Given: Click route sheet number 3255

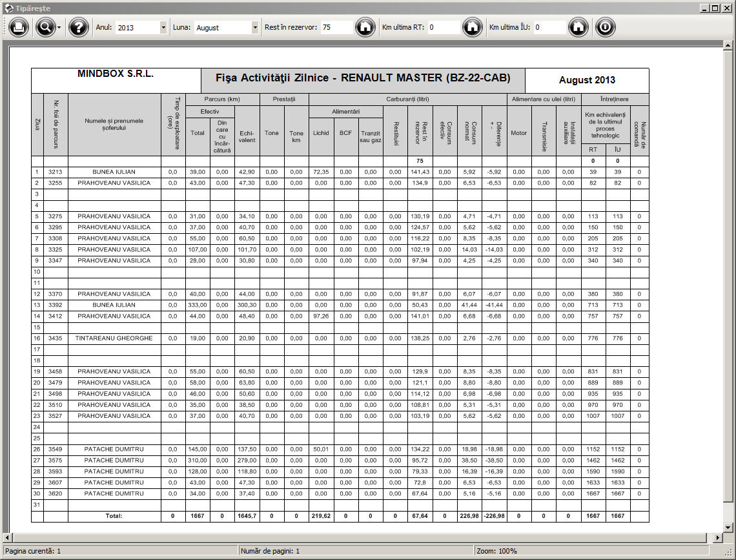Looking at the screenshot, I should pos(56,183).
